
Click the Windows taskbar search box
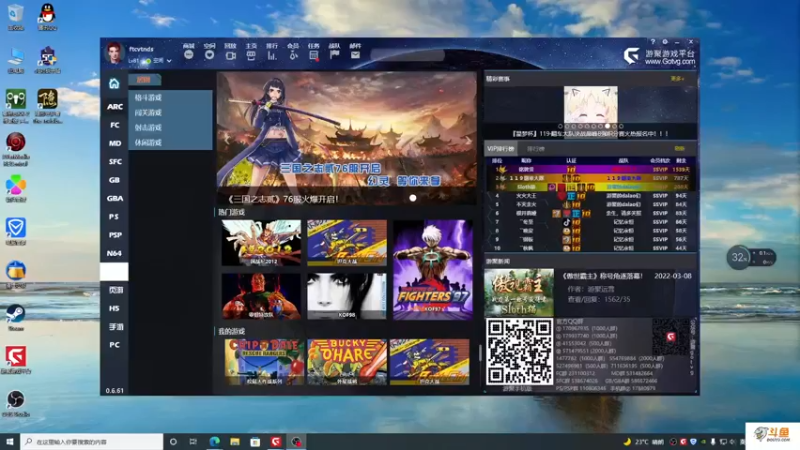point(92,441)
